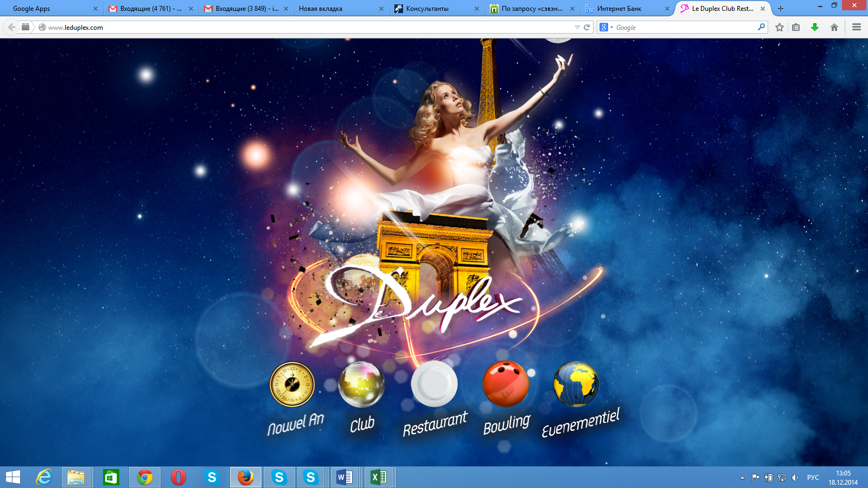The height and width of the screenshot is (488, 868).
Task: Open a new browser tab
Action: [781, 9]
